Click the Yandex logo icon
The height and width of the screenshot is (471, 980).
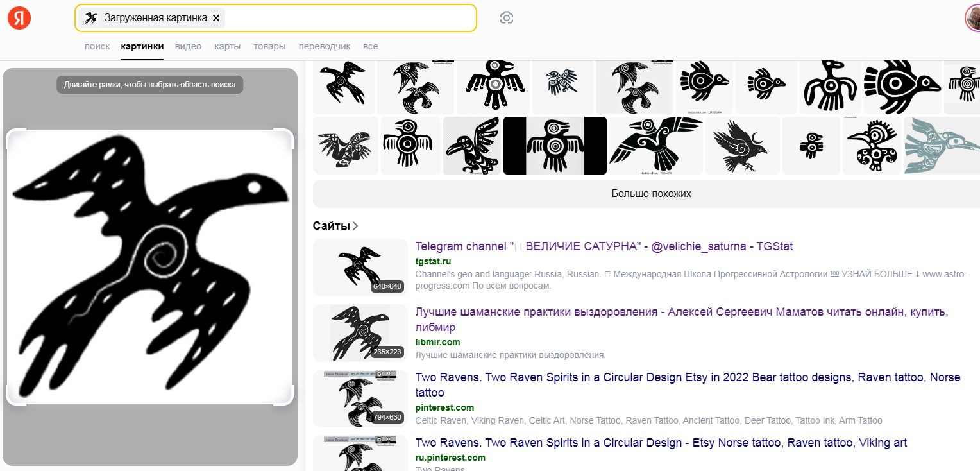pos(19,18)
